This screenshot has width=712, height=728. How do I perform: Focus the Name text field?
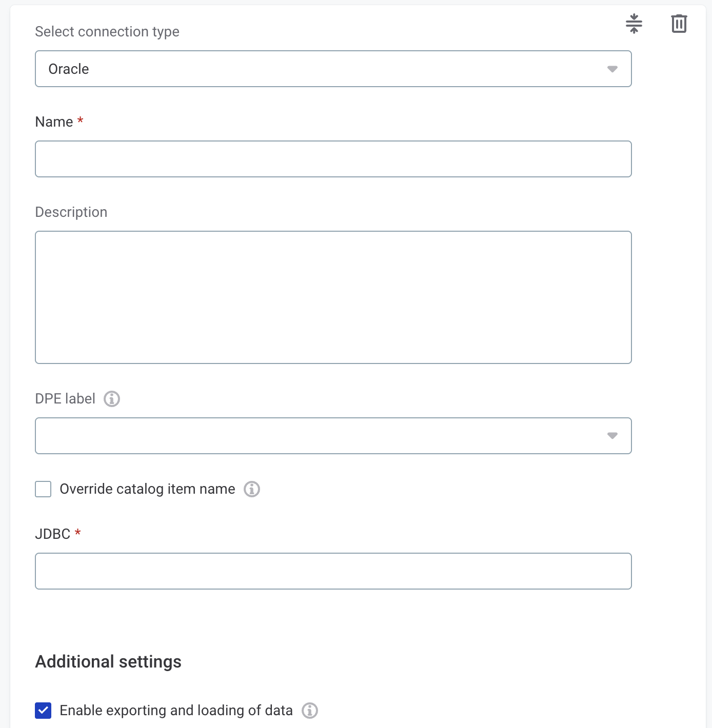tap(333, 159)
